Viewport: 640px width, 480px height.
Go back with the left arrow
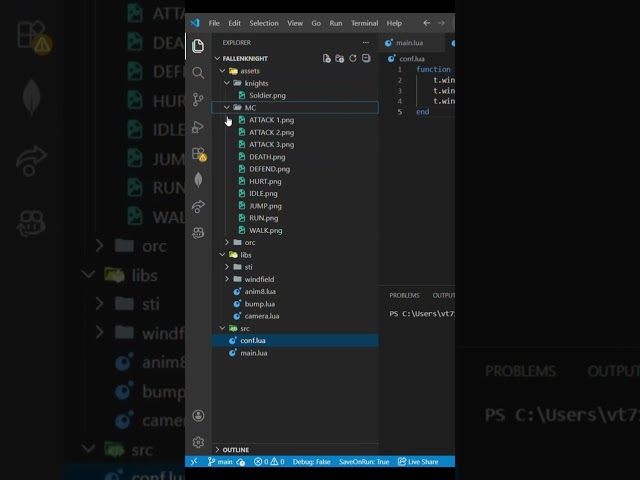point(427,23)
